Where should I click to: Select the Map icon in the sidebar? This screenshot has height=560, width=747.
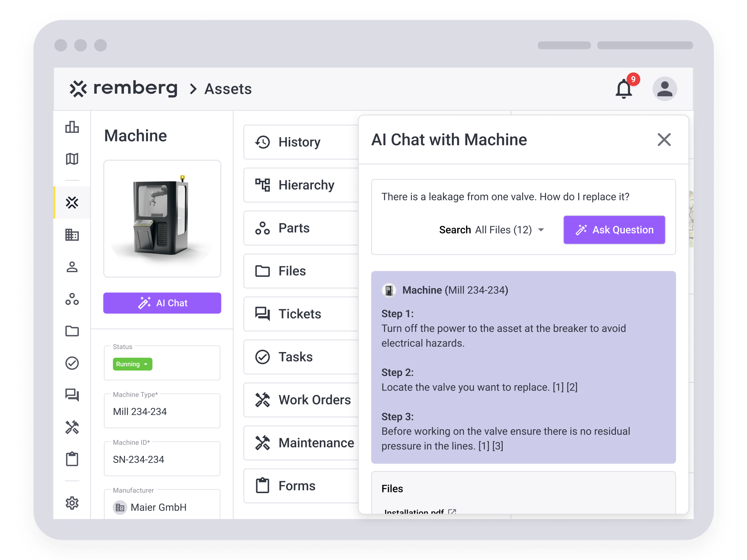[72, 159]
